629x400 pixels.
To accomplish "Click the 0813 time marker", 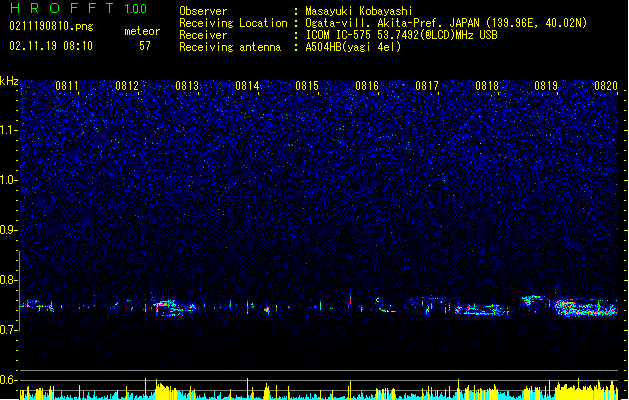I will click(x=187, y=86).
